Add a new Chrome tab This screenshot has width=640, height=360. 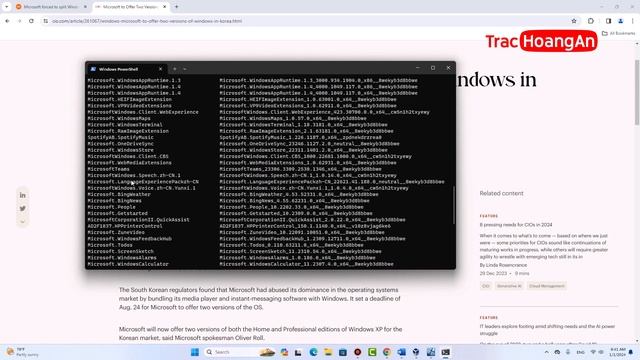pos(177,7)
